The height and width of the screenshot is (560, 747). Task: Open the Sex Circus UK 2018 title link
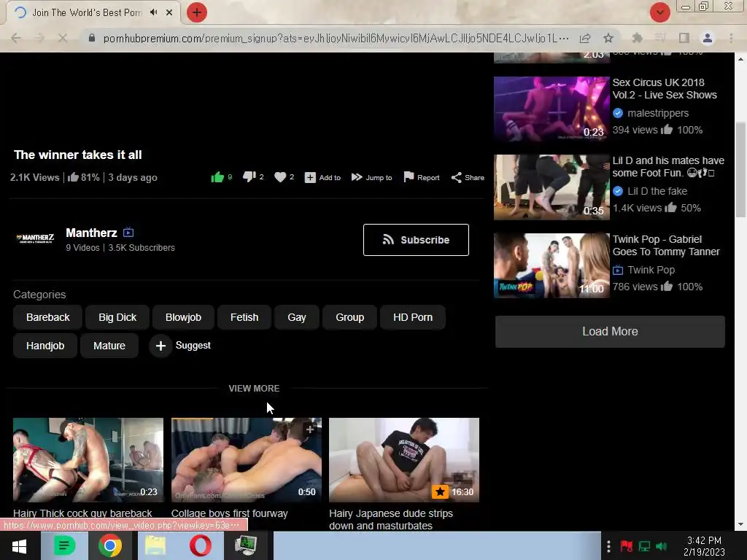tap(664, 88)
